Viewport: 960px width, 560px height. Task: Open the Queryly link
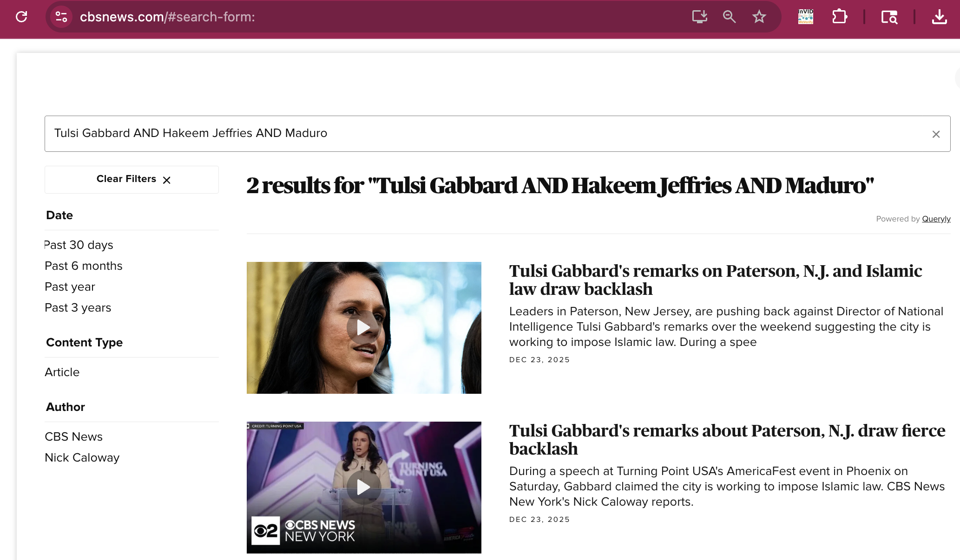[936, 219]
